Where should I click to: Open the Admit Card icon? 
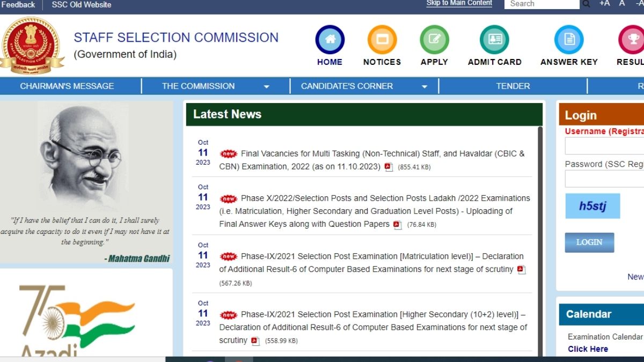click(x=494, y=40)
